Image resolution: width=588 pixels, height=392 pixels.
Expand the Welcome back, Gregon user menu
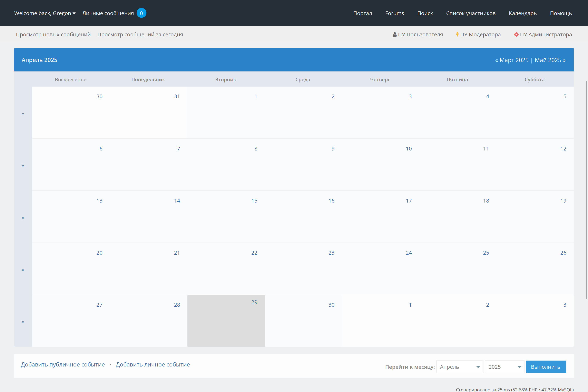pyautogui.click(x=45, y=13)
